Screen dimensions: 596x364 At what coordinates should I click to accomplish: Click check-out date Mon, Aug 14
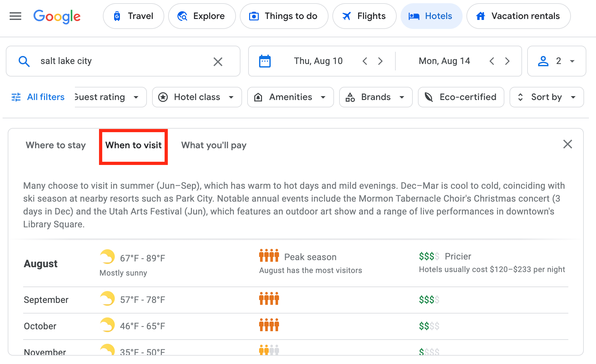point(444,61)
